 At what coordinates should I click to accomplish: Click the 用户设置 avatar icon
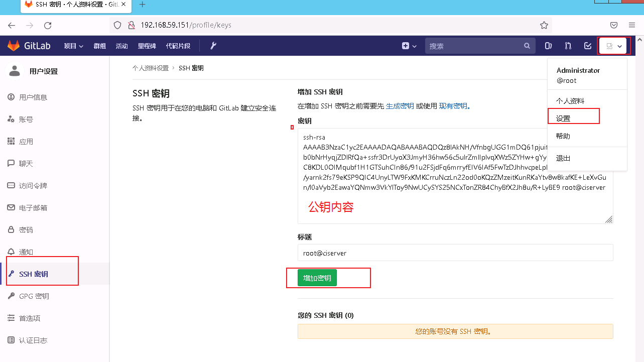point(15,71)
